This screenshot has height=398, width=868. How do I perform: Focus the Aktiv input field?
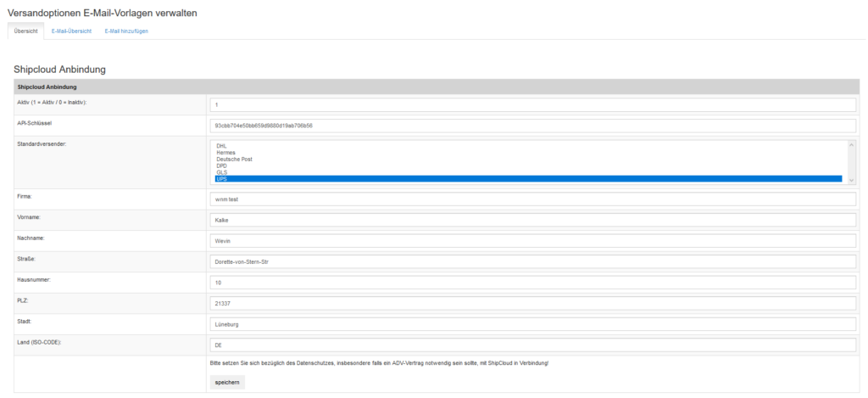point(533,104)
